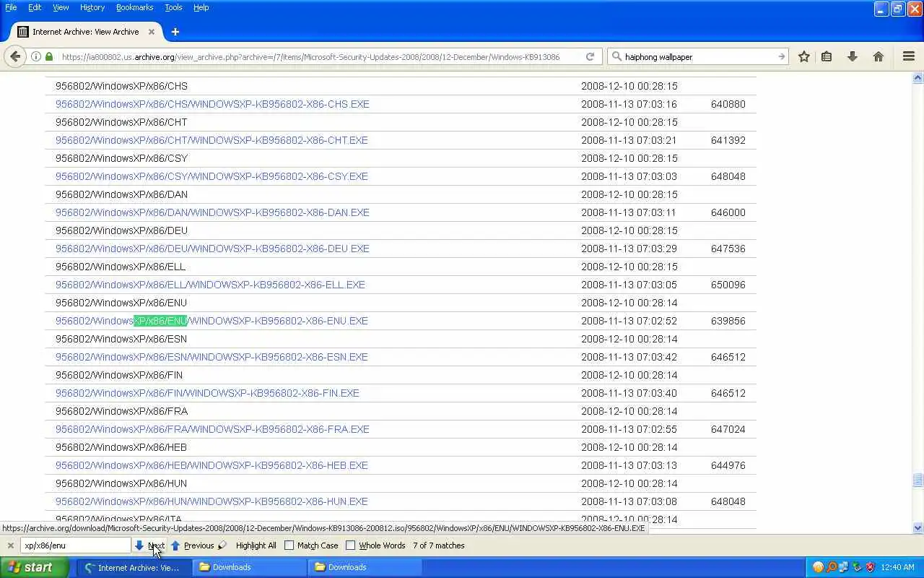Click the page scrollbar down arrow
The height and width of the screenshot is (578, 924).
pos(918,527)
